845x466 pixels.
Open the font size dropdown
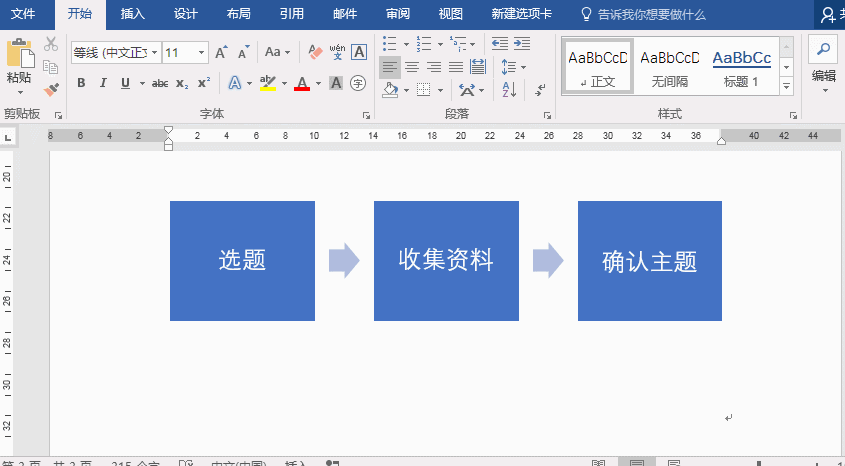coord(202,52)
